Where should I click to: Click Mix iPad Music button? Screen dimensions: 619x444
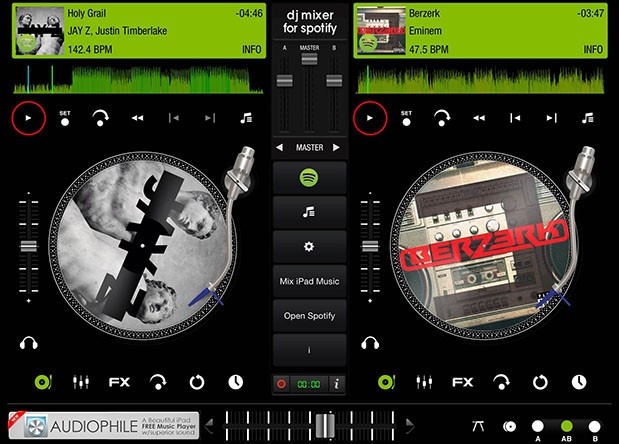point(309,281)
